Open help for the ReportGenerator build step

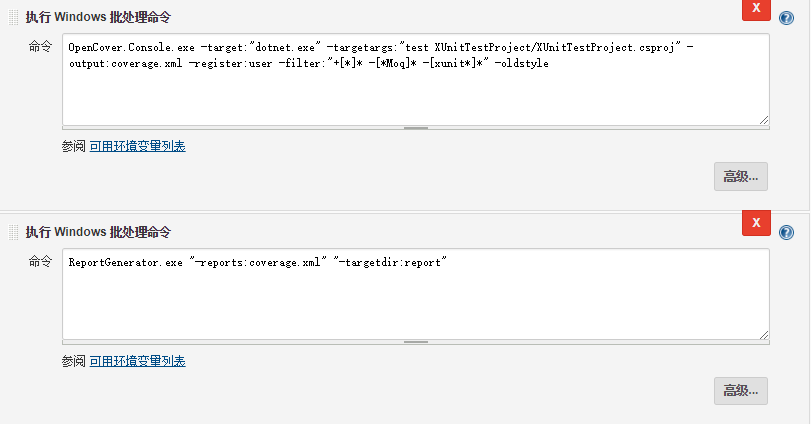(786, 232)
